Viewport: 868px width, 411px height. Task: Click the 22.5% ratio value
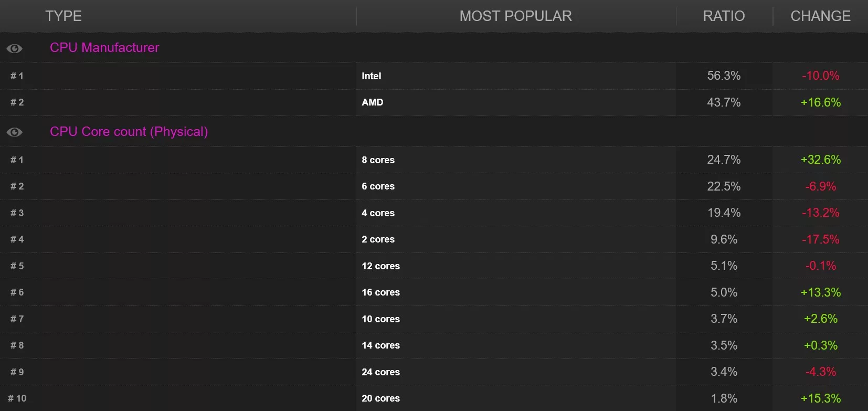(x=724, y=186)
